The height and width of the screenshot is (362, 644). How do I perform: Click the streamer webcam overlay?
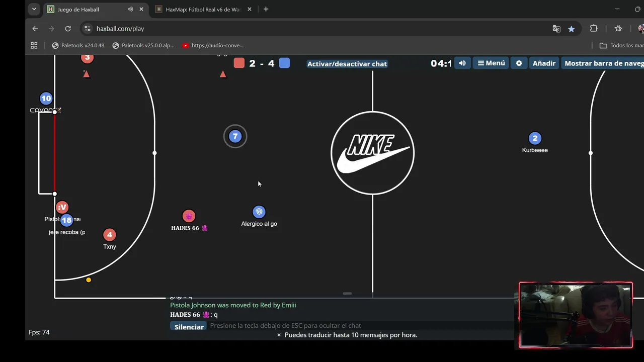(x=576, y=315)
